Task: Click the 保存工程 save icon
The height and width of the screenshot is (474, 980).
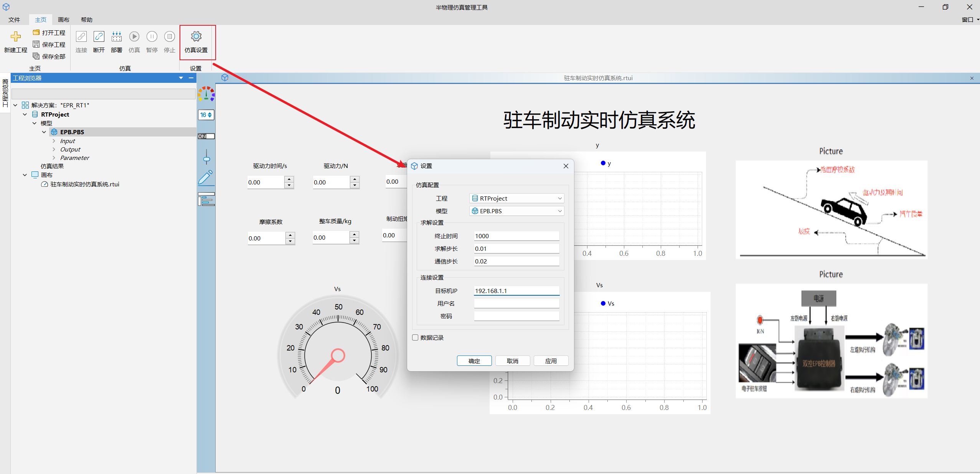Action: [36, 44]
